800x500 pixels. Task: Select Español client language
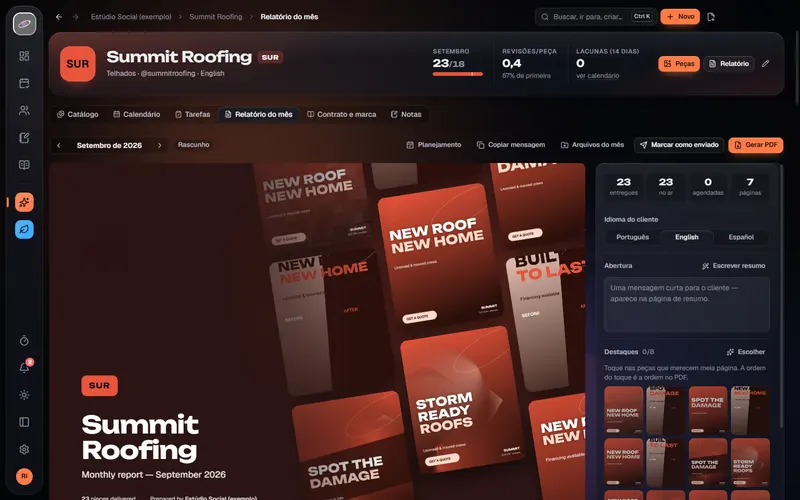(741, 237)
